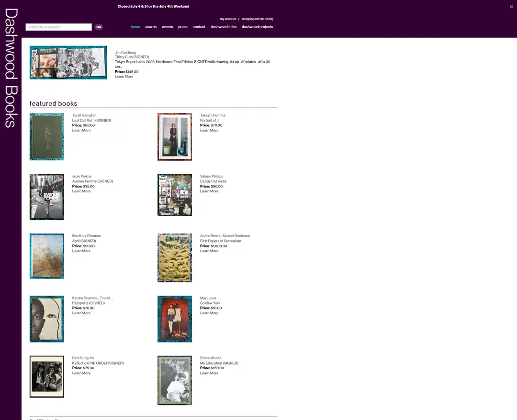Click the Valerie Phillips author name
517x420 pixels.
click(x=212, y=177)
